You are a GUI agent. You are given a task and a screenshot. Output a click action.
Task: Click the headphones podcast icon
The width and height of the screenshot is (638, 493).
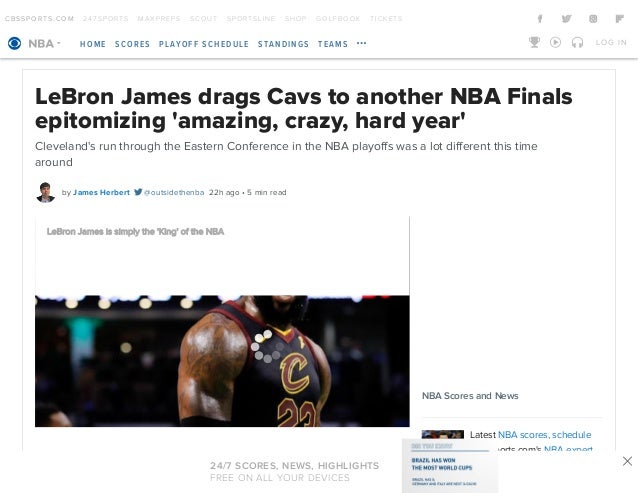click(577, 42)
